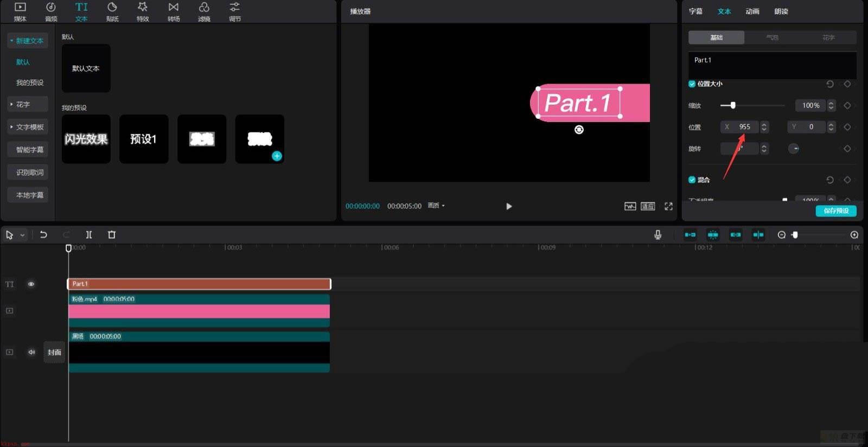Viewport: 868px width, 447px height.
Task: Click the 保存预设 button
Action: 836,210
